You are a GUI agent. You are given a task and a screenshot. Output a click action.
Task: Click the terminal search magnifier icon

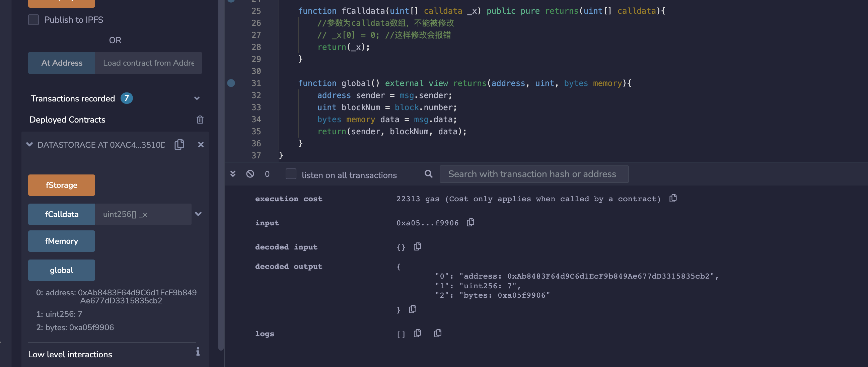428,174
